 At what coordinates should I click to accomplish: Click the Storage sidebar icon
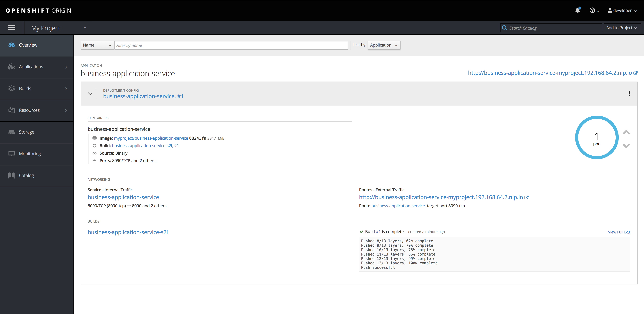tap(12, 132)
